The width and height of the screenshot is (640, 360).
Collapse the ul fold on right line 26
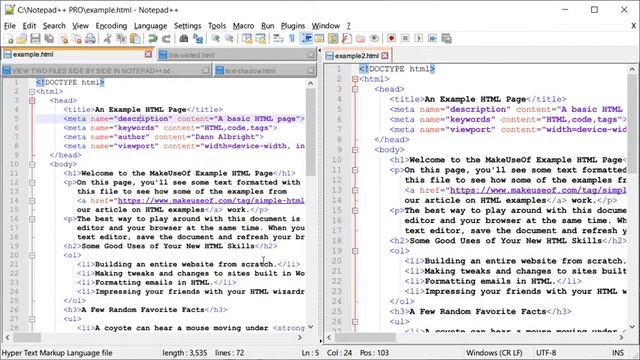coord(355,322)
